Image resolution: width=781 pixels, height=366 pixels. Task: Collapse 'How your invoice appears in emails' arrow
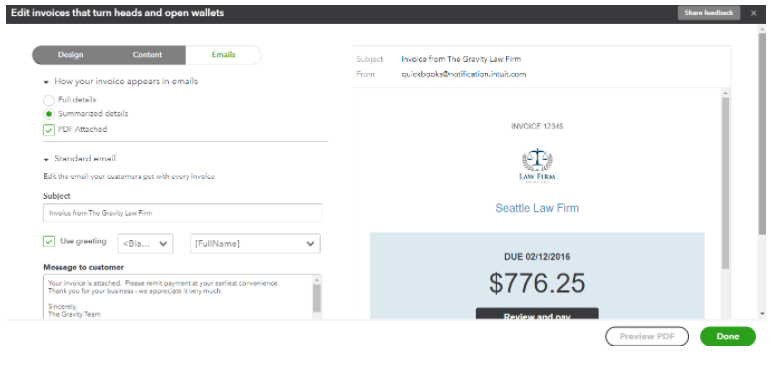click(46, 82)
